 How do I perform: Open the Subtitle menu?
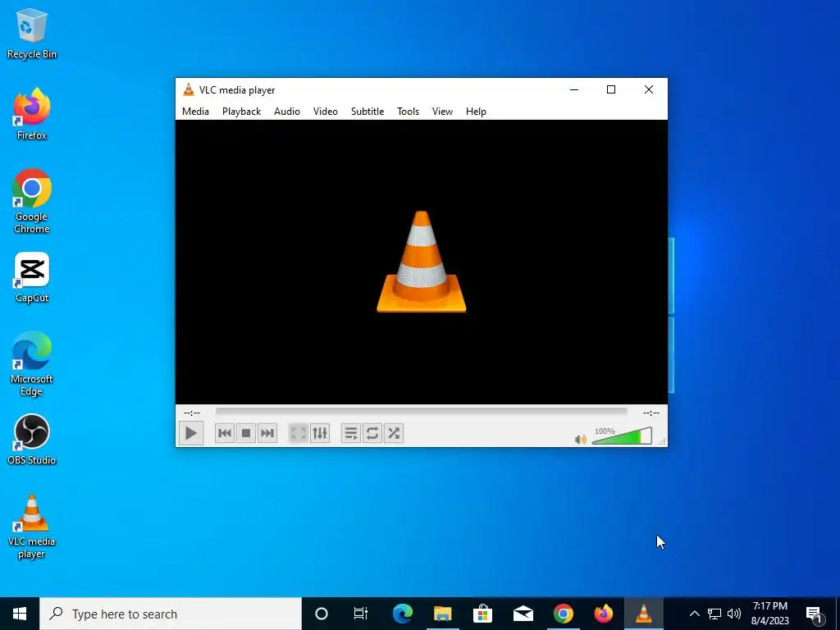(x=367, y=112)
